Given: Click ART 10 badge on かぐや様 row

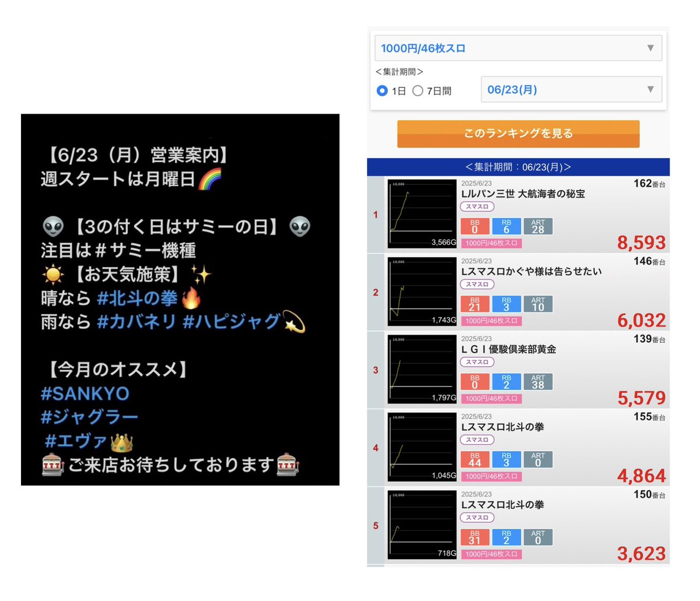Looking at the screenshot, I should 538,304.
